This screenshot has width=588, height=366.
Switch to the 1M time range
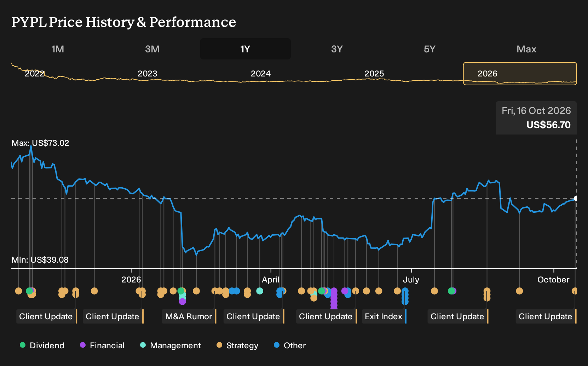[58, 49]
